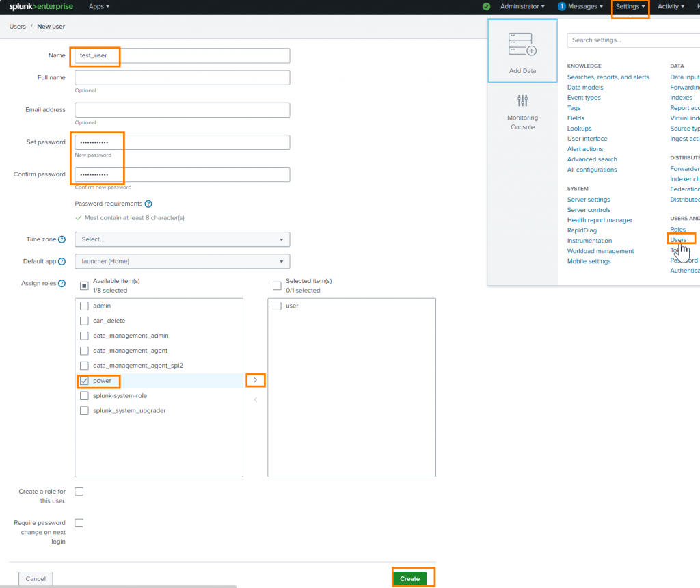Image resolution: width=700 pixels, height=588 pixels.
Task: Check the admin role checkbox
Action: click(84, 306)
